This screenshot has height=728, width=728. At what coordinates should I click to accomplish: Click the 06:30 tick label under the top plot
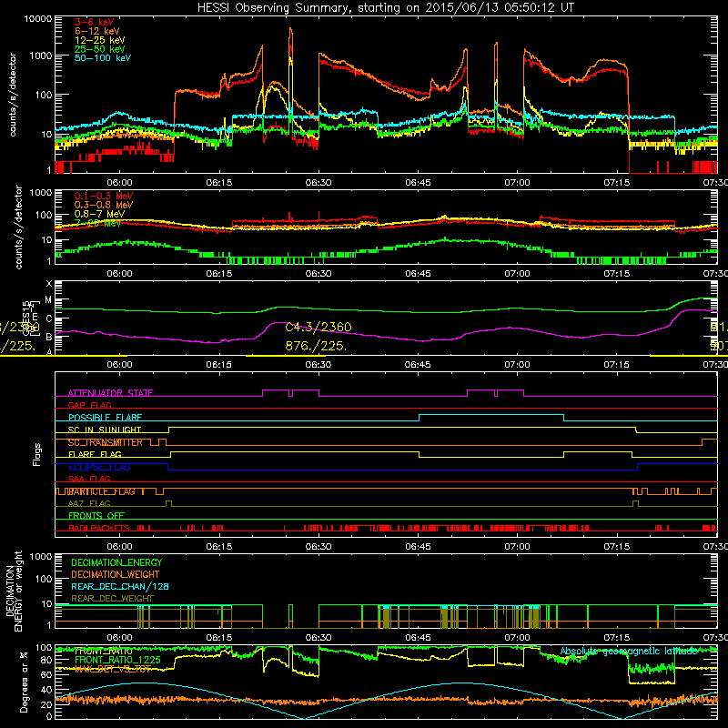click(318, 183)
